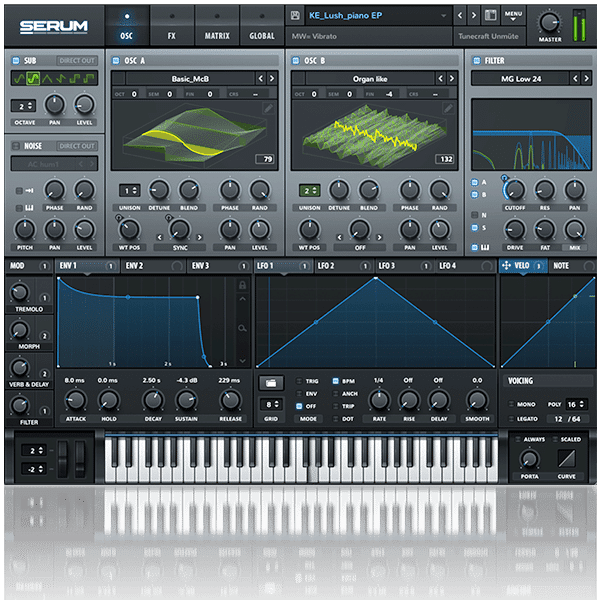The image size is (600, 600).
Task: Open the preset browser icon beside MENU
Action: pos(491,15)
